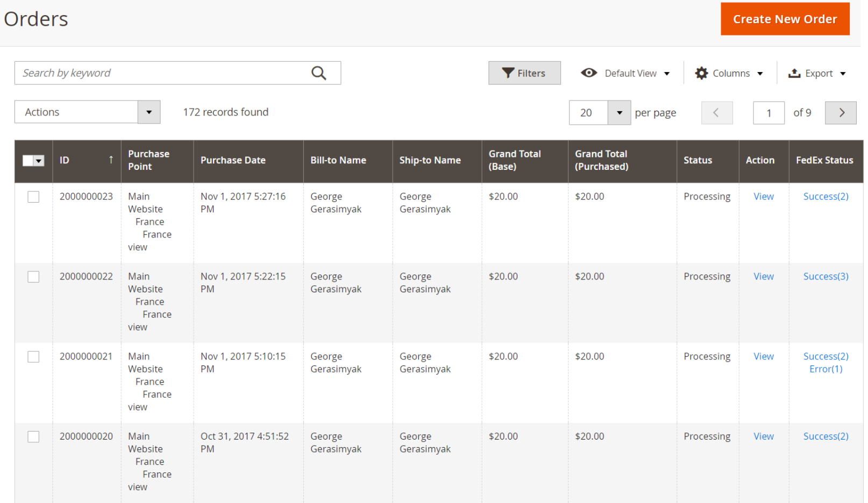The image size is (868, 503).
Task: Go to next page with right chevron
Action: tap(841, 113)
